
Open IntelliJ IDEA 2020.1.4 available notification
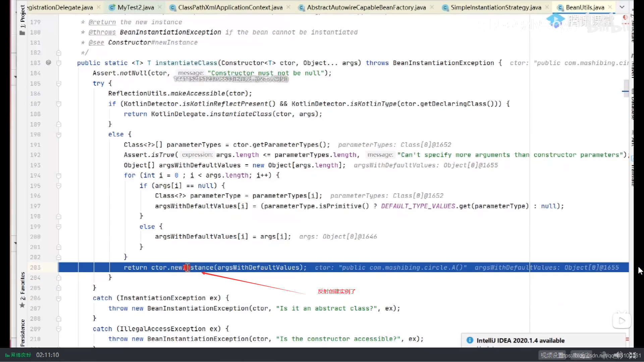coord(520,341)
